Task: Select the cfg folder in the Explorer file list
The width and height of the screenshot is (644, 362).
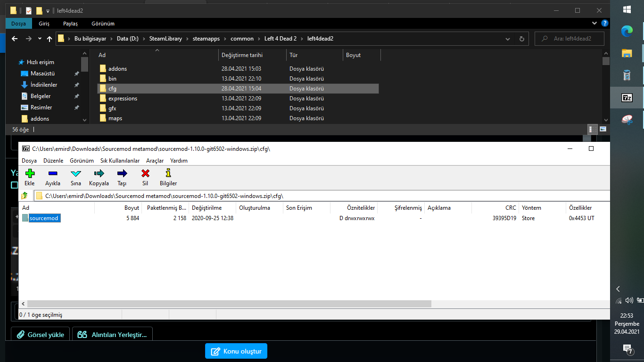Action: pos(238,89)
